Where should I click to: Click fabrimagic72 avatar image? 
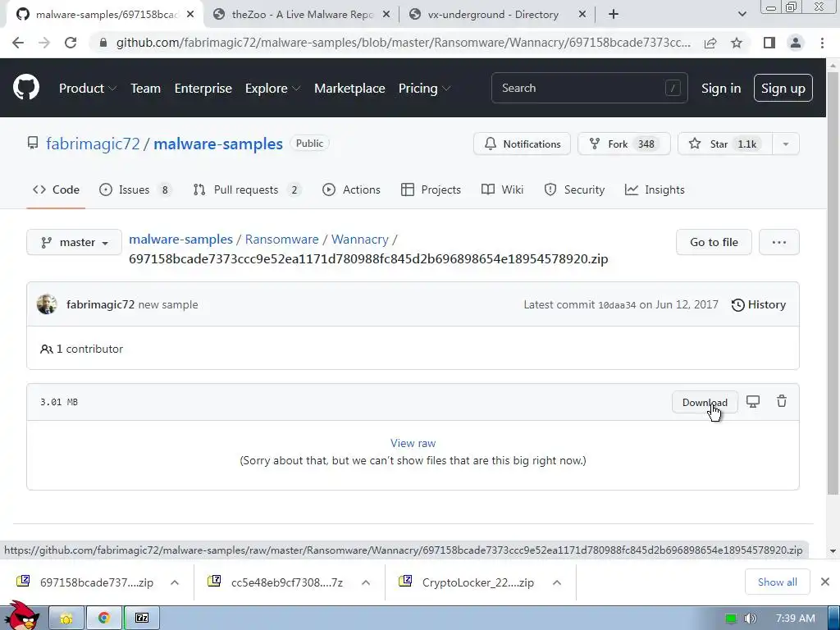tap(47, 304)
